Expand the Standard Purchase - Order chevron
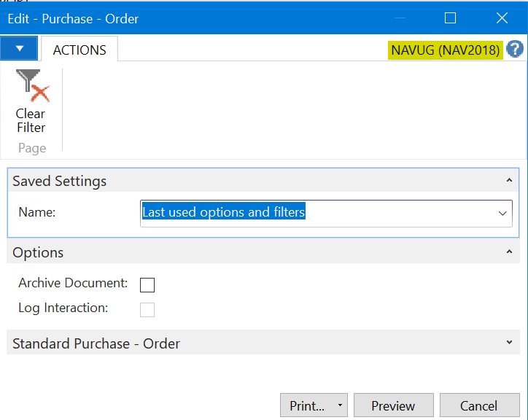This screenshot has width=528, height=420. (x=508, y=342)
